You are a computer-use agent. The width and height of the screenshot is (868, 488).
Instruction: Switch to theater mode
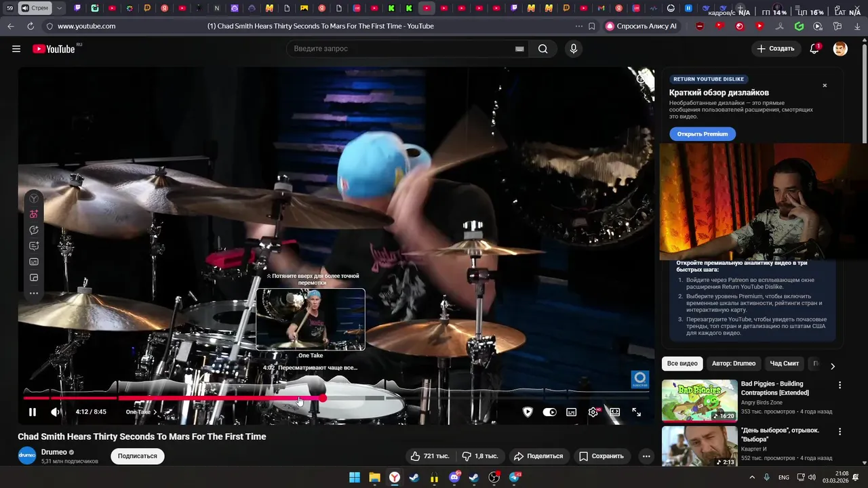614,411
